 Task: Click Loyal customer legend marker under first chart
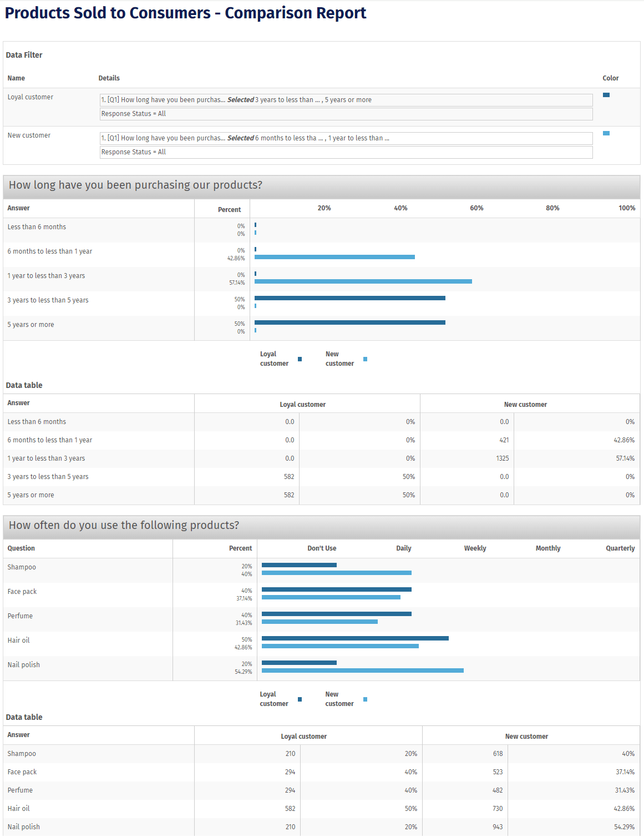(300, 359)
